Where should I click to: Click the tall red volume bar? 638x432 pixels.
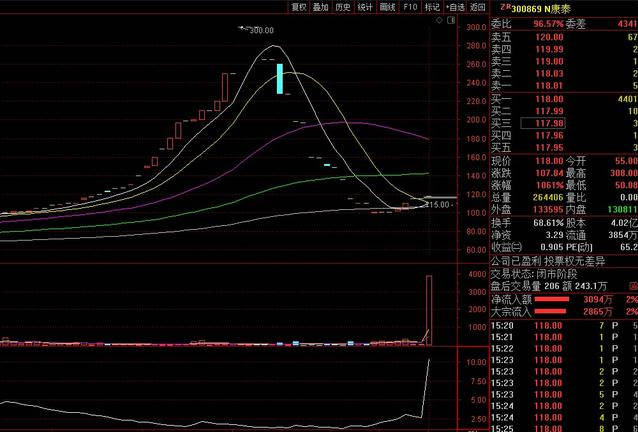coord(429,310)
